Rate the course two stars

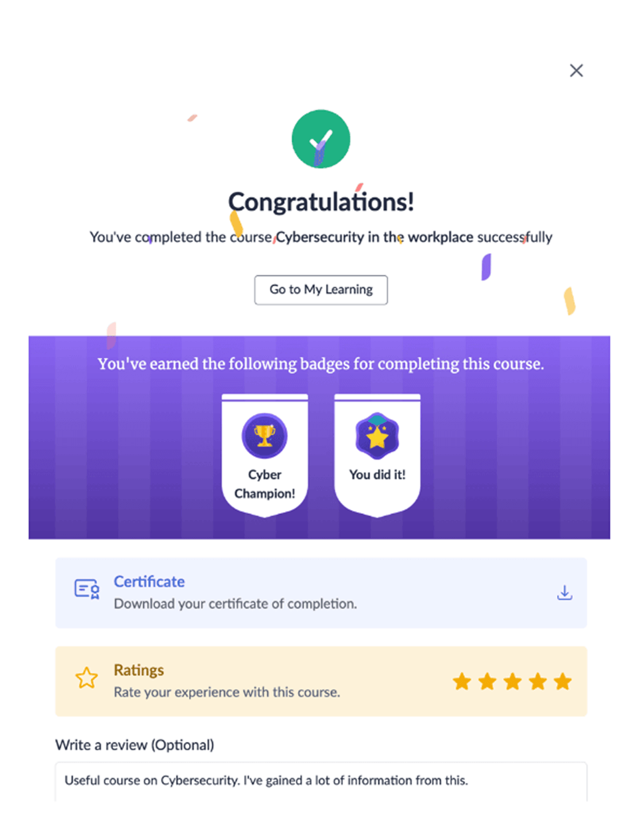[x=487, y=681]
